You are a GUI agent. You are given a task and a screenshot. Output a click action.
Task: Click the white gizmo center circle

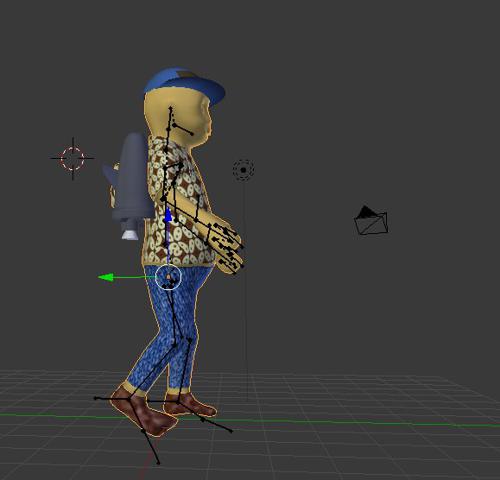click(168, 277)
